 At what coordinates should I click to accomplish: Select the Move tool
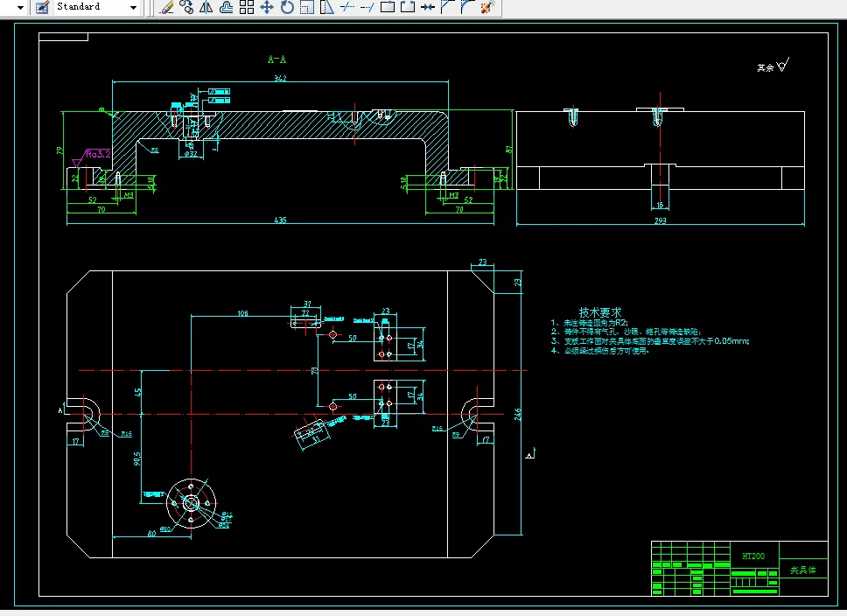coord(267,7)
